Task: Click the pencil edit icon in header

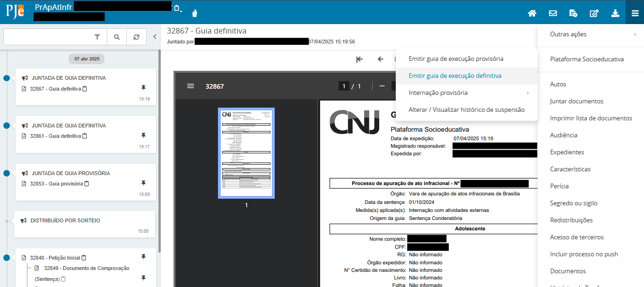Action: 594,13
